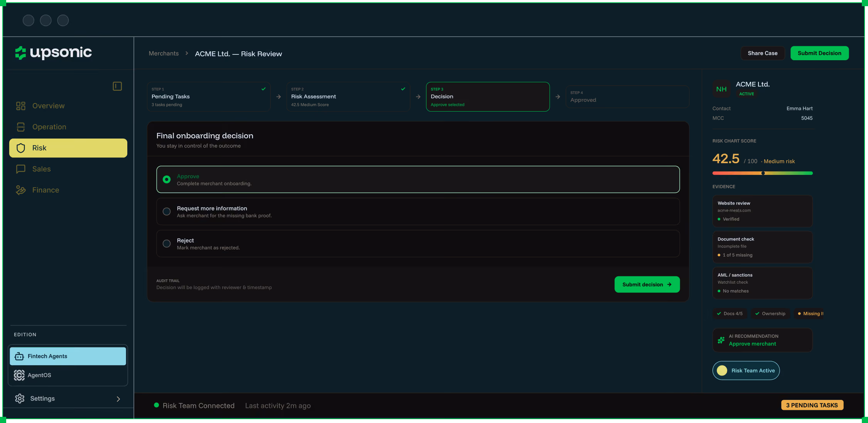Expand Settings with the chevron arrow
This screenshot has height=423, width=868.
[x=118, y=399]
